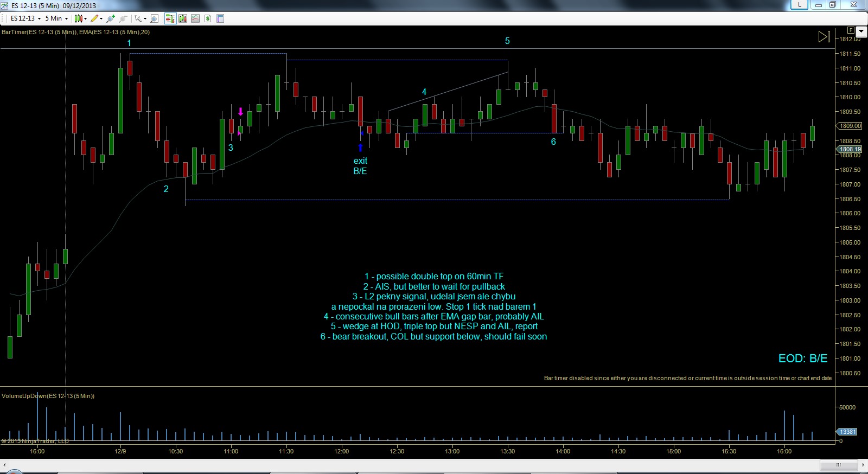Select the pointer cursor tool

tap(138, 18)
